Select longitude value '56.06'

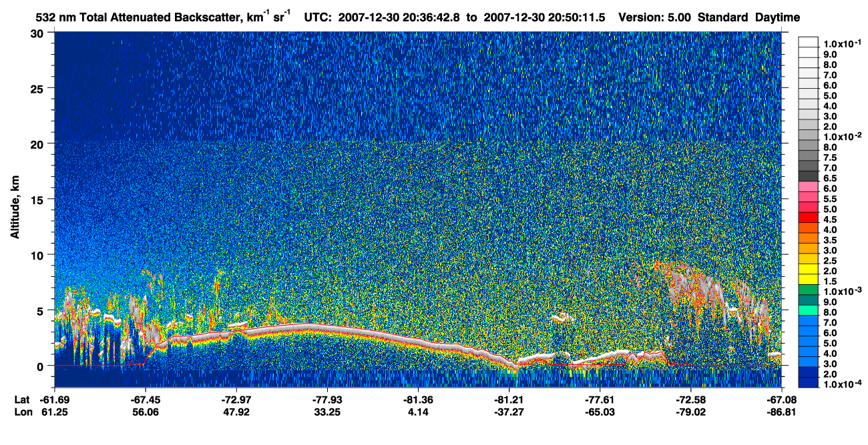click(146, 412)
